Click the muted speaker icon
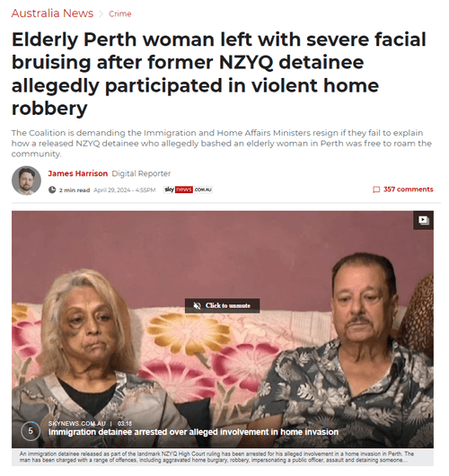The image size is (449, 476). pyautogui.click(x=198, y=305)
